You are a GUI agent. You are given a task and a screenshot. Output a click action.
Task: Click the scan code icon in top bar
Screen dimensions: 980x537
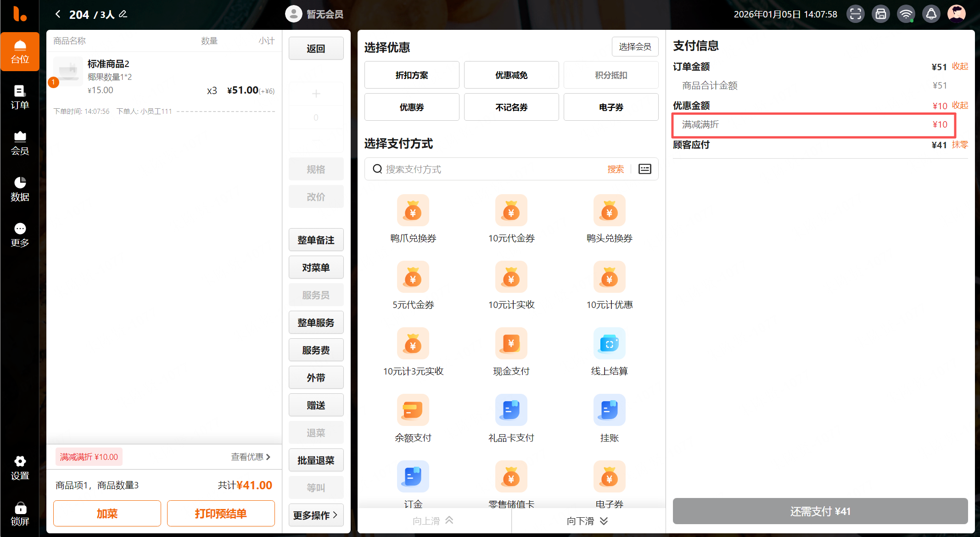[x=856, y=14]
